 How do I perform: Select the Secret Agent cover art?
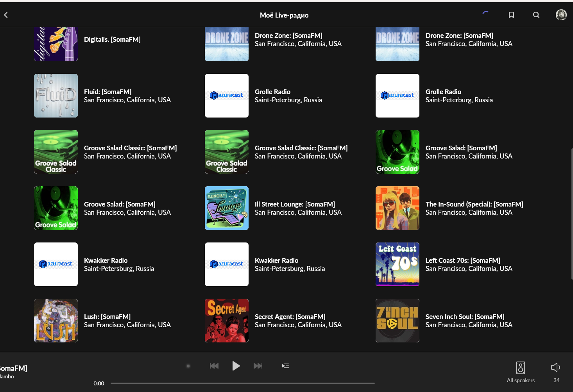tap(227, 321)
